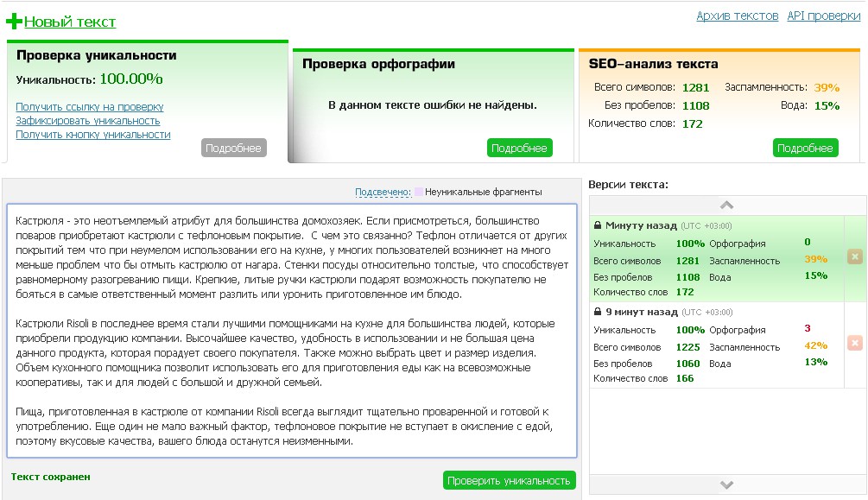This screenshot has height=500, width=868.
Task: Open Архив текстов link
Action: coord(738,16)
